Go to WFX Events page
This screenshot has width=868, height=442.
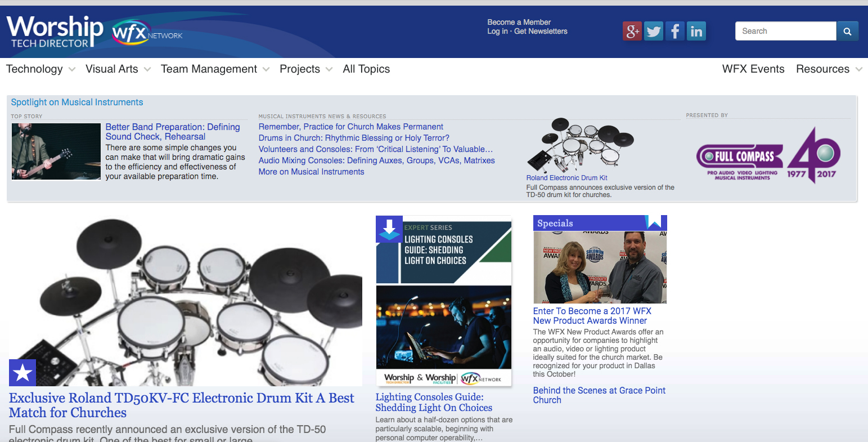753,69
